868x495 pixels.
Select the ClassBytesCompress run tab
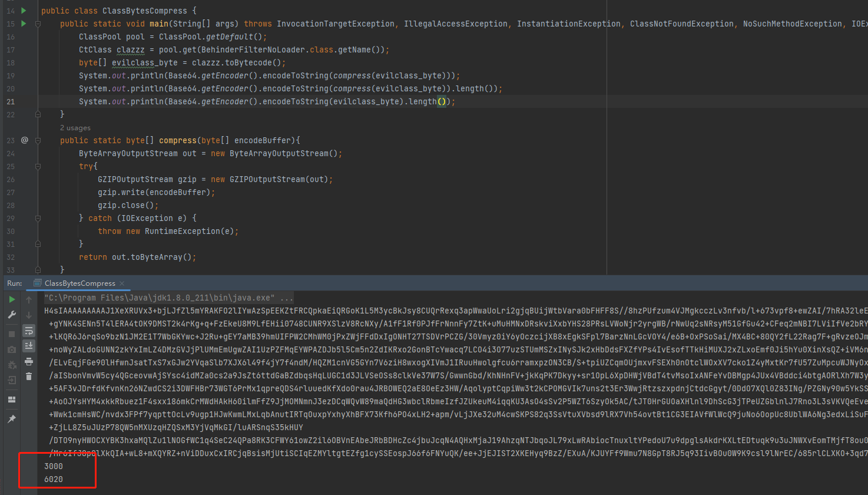(x=79, y=283)
